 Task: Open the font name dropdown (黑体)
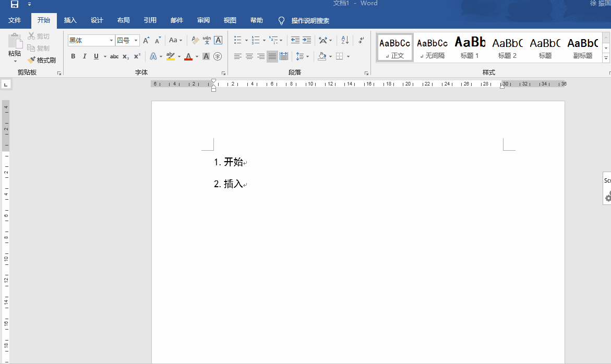tap(111, 40)
